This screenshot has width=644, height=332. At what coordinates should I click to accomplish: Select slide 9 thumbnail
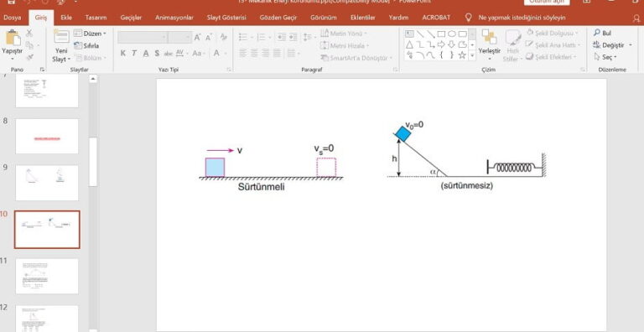[x=47, y=183]
